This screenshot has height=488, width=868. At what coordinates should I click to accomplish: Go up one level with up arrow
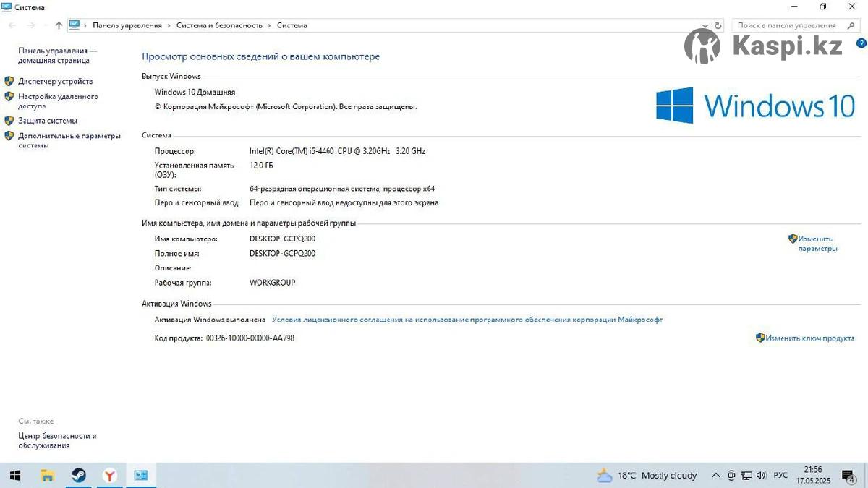tap(59, 25)
